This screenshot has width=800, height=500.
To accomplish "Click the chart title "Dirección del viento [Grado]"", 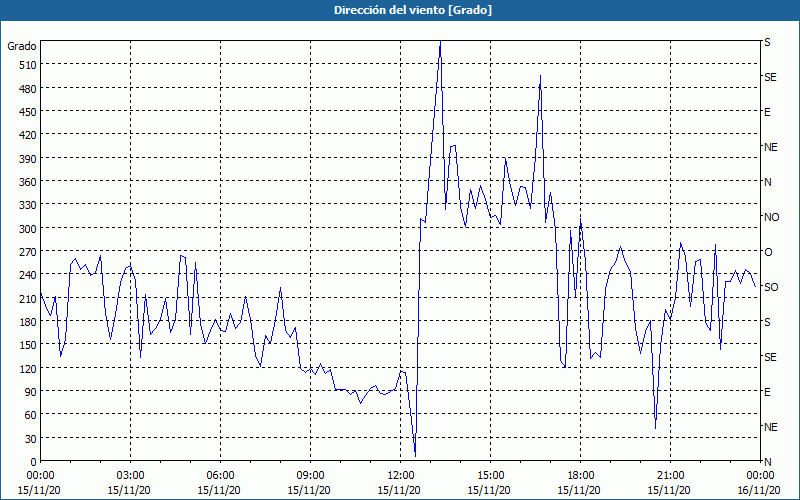I will (x=413, y=10).
